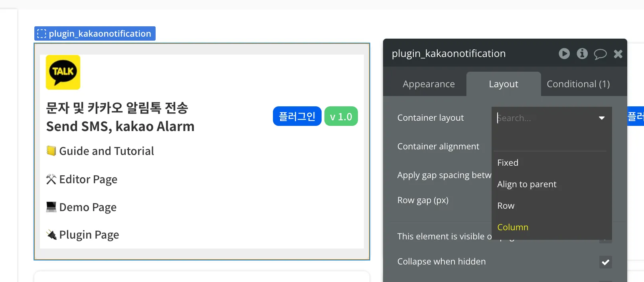Image resolution: width=644 pixels, height=282 pixels.
Task: Click the laptop icon beside Demo Page
Action: [51, 207]
